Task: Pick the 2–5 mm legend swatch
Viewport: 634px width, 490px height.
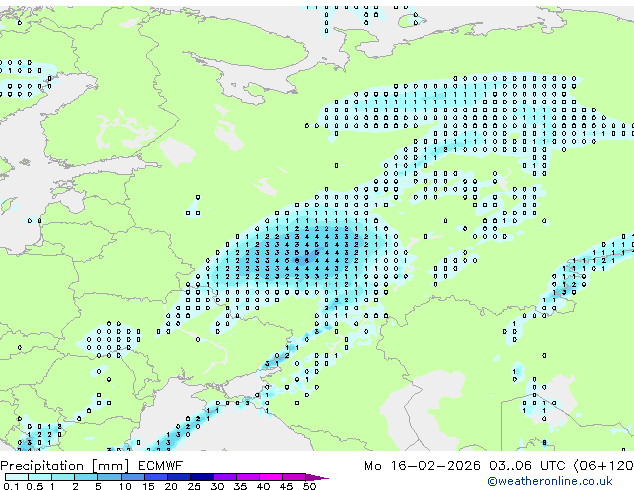Action: [86, 477]
